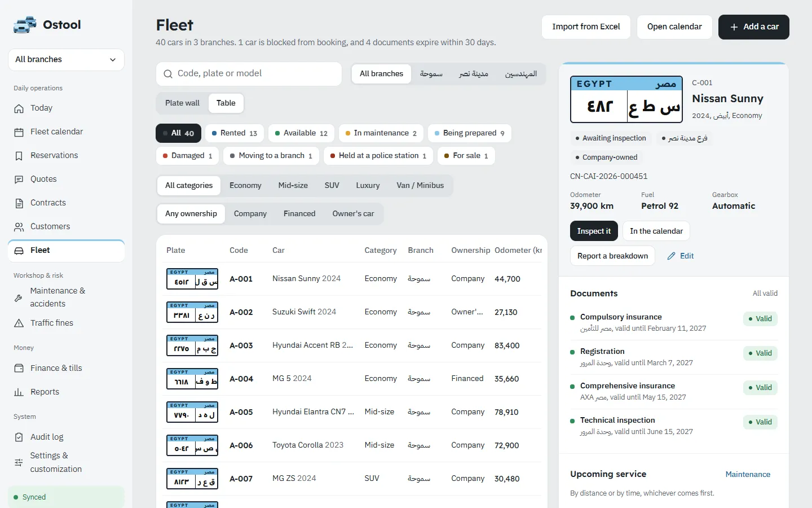Click the Maintenance & accidents wrench icon
Image resolution: width=812 pixels, height=508 pixels.
click(x=19, y=297)
